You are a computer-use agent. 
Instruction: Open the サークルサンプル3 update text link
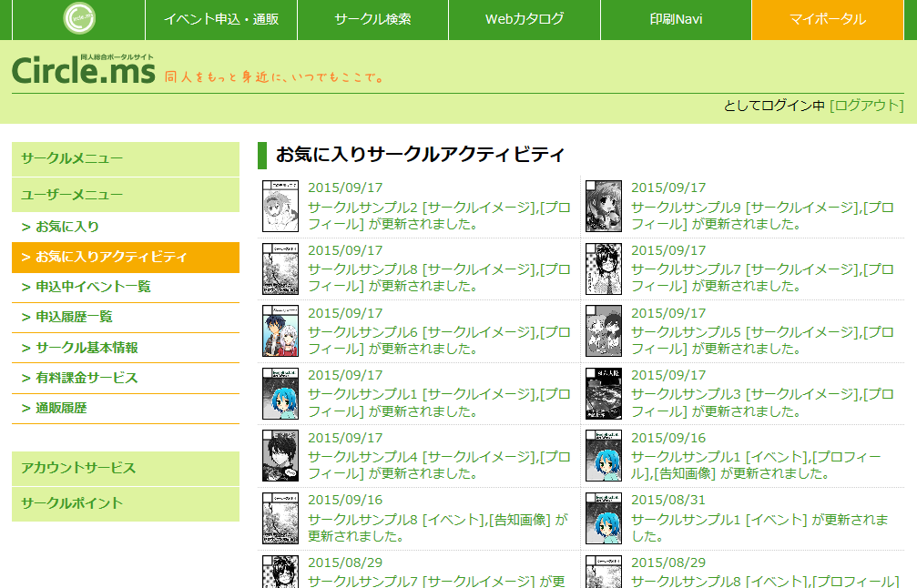(762, 402)
